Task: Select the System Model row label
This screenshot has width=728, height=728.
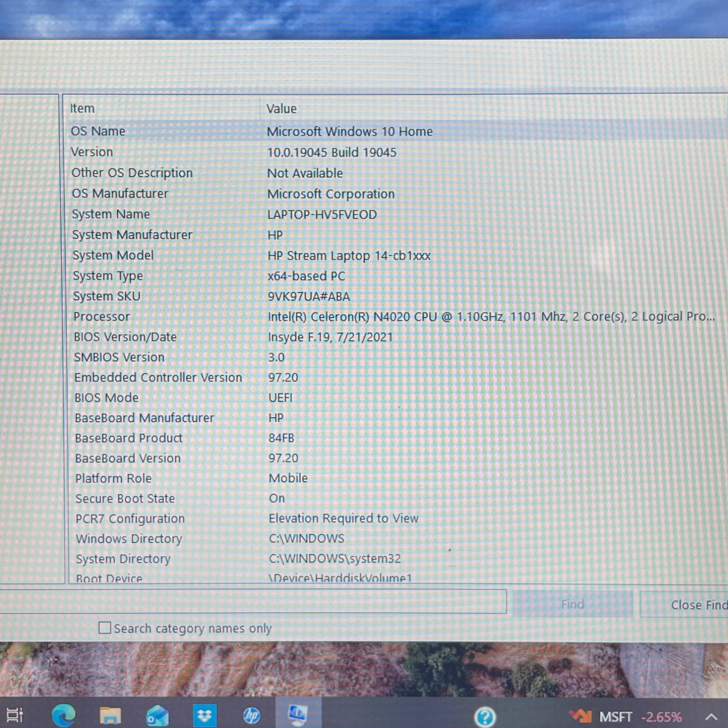Action: pyautogui.click(x=113, y=255)
